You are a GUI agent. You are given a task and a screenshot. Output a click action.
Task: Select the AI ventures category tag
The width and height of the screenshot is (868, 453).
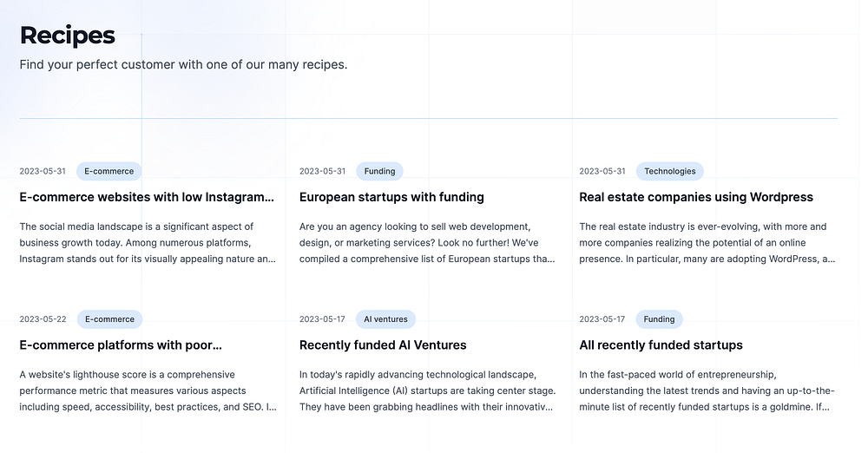[385, 319]
